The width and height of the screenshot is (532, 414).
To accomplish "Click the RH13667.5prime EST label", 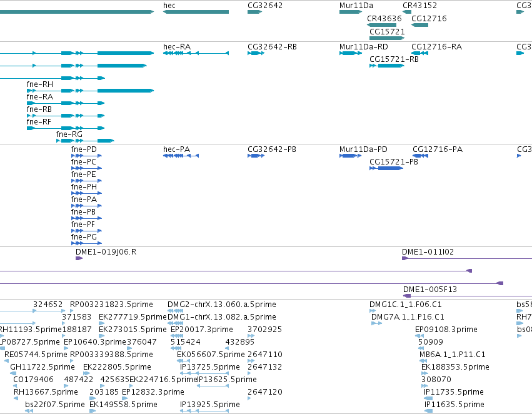I will point(46,393).
